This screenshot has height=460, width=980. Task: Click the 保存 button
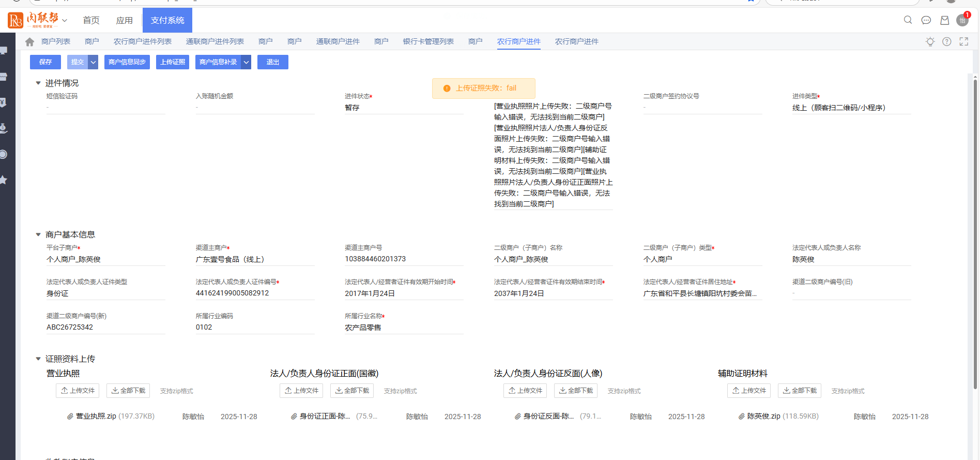45,62
